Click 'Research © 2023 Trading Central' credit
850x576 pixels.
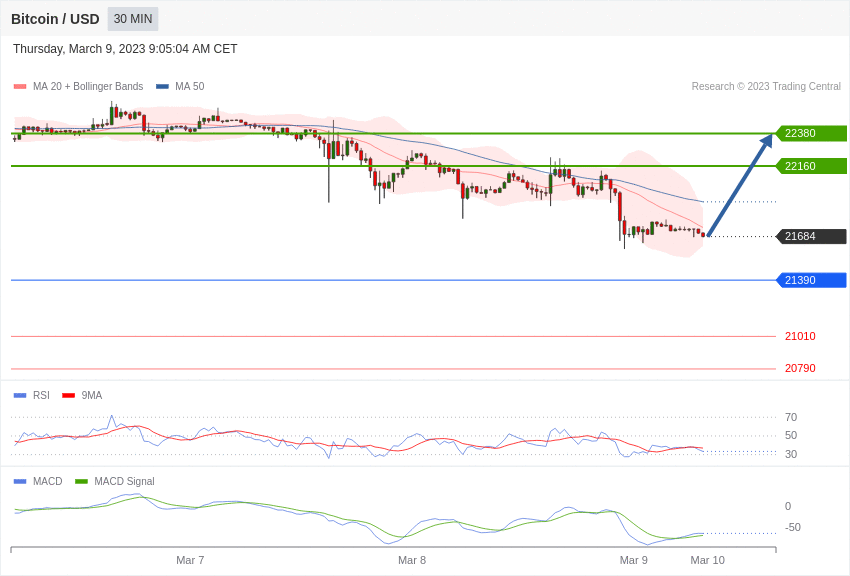tap(766, 86)
